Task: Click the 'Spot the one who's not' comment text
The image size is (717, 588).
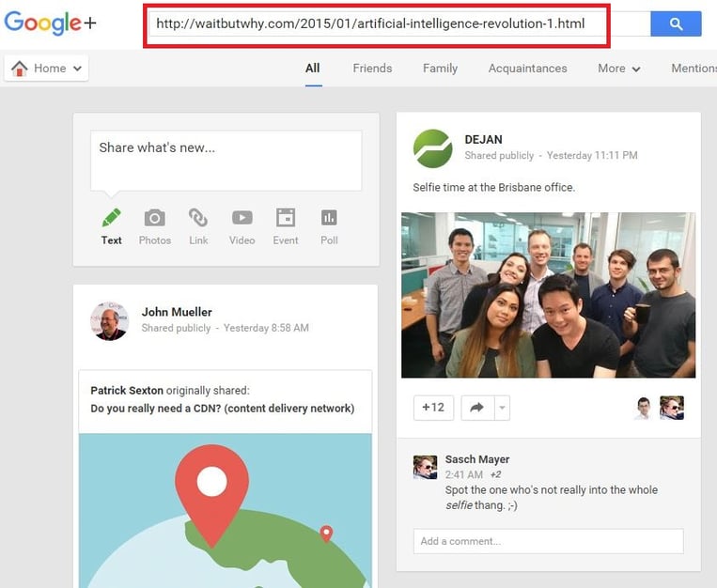Action: click(x=552, y=498)
